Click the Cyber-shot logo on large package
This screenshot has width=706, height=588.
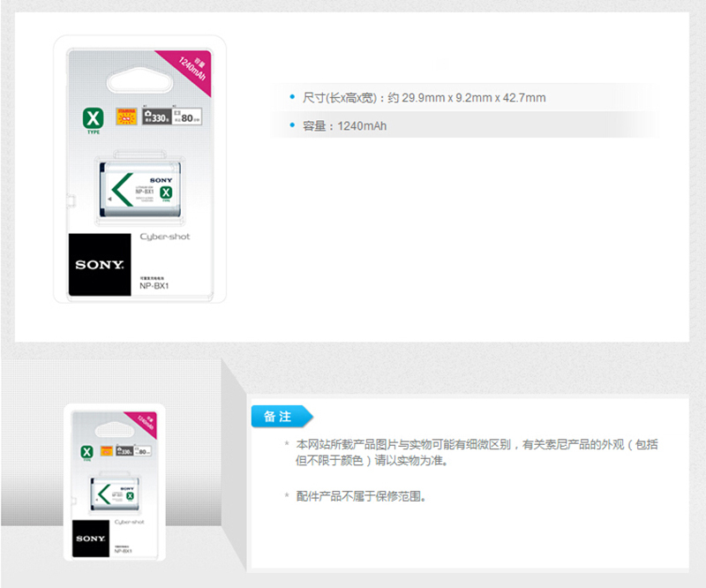pos(165,237)
